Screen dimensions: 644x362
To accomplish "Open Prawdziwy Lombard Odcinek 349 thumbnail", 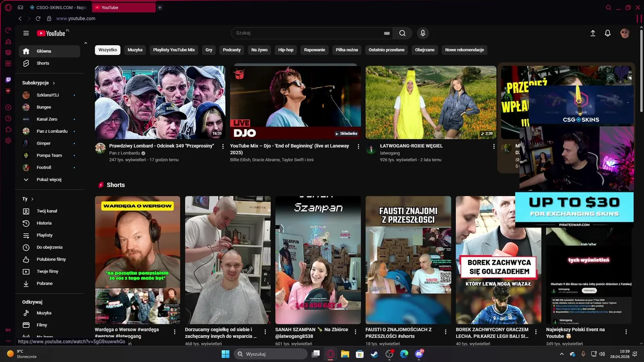I will coord(160,103).
